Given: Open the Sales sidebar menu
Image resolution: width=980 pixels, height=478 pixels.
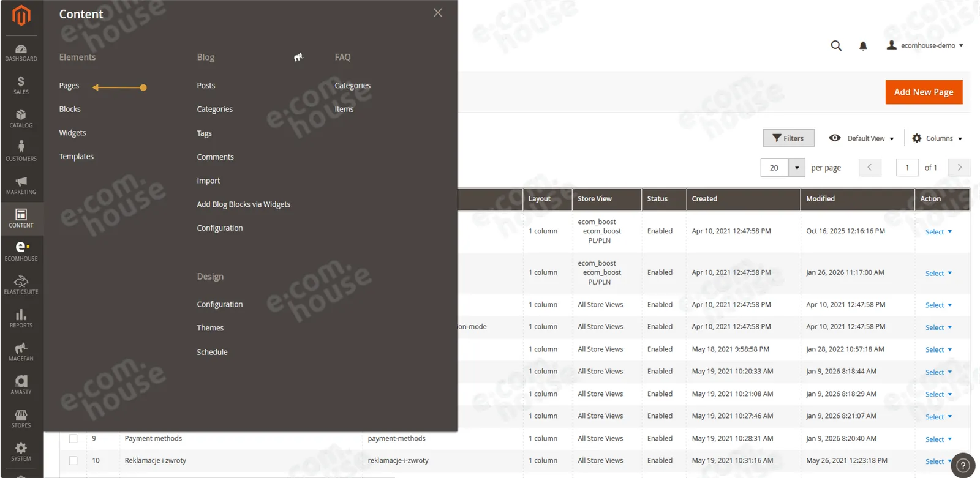Looking at the screenshot, I should click(x=21, y=86).
